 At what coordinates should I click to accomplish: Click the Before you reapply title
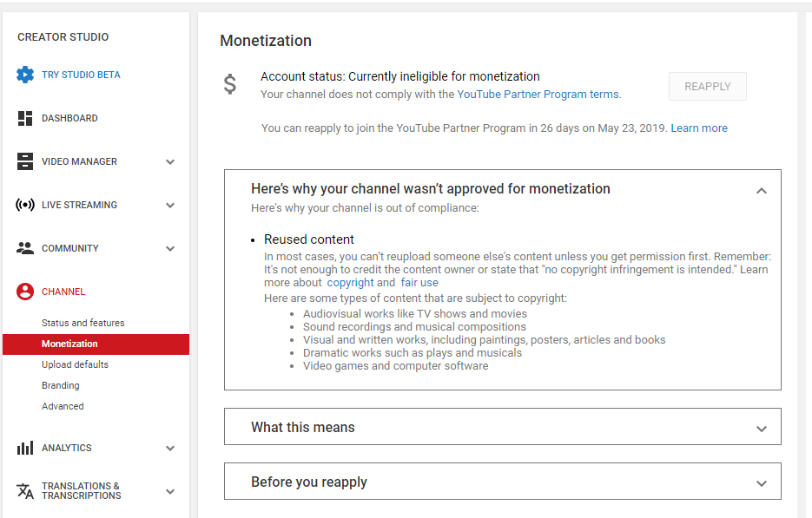click(309, 482)
